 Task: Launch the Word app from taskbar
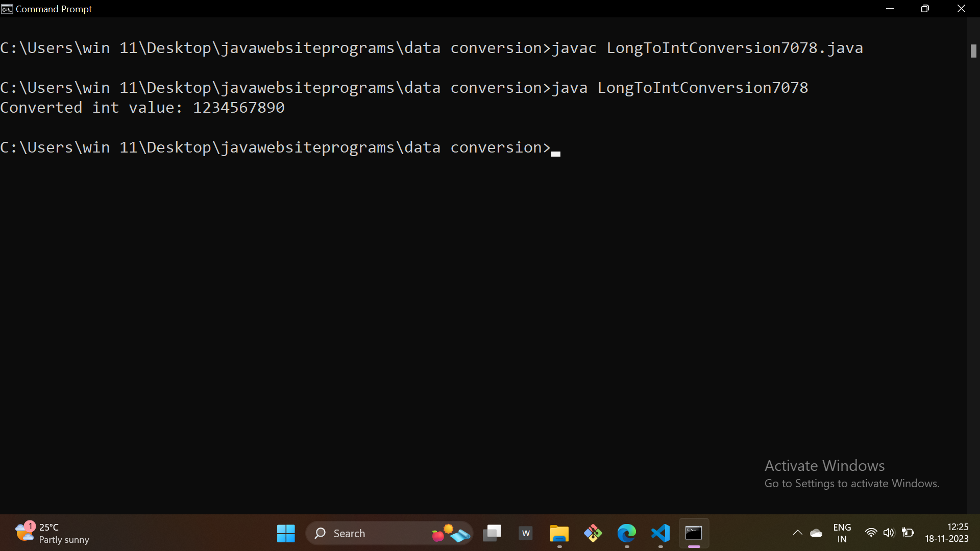point(526,534)
